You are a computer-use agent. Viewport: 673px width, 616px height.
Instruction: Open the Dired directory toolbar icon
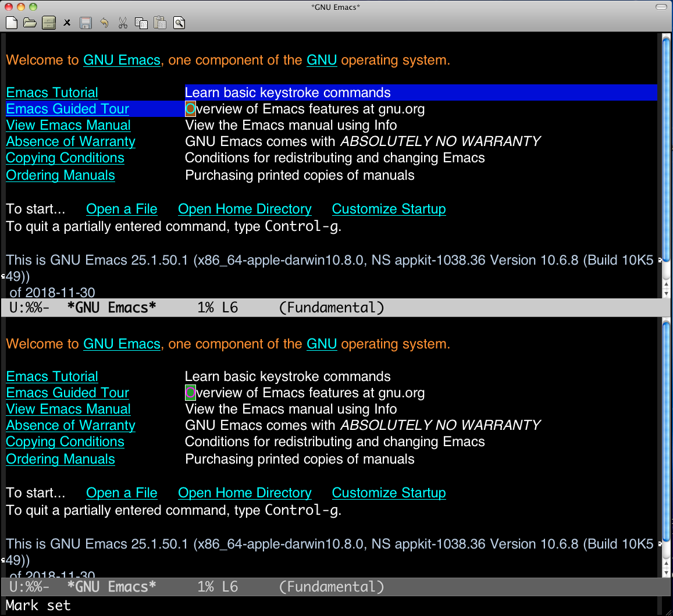49,23
